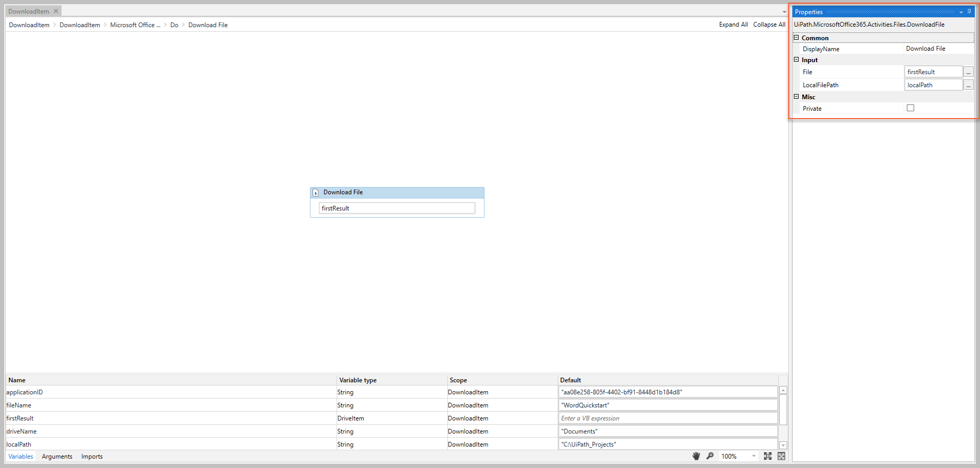The image size is (980, 468).
Task: Switch to the Variables tab
Action: 21,457
